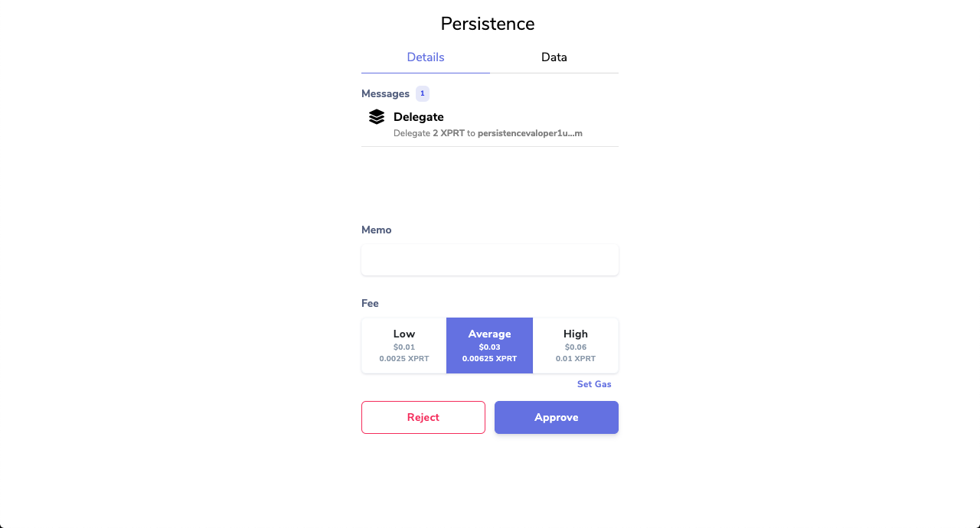This screenshot has width=980, height=528.
Task: Open the Details tab
Action: pyautogui.click(x=426, y=57)
